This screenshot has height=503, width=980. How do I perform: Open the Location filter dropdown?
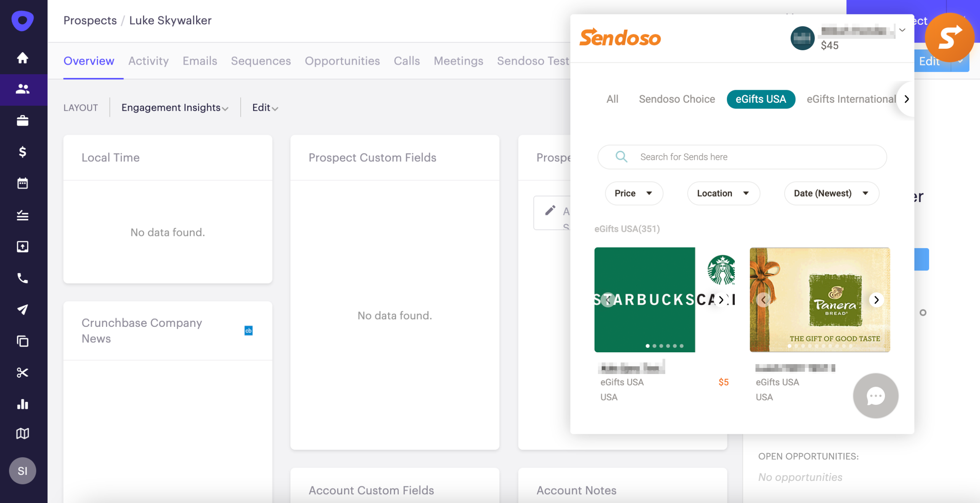(x=722, y=193)
